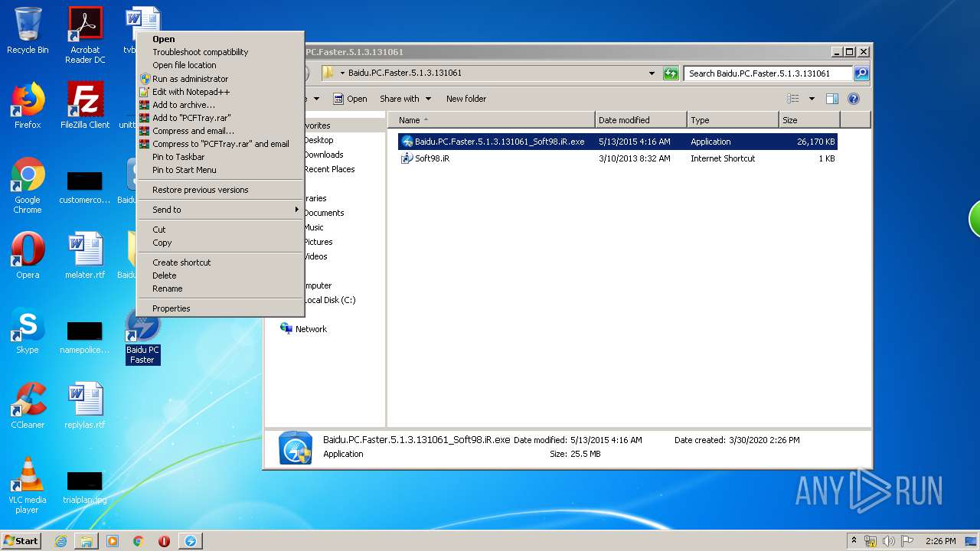Open Opera desktop shortcut
Image resolution: width=980 pixels, height=551 pixels.
(28, 256)
